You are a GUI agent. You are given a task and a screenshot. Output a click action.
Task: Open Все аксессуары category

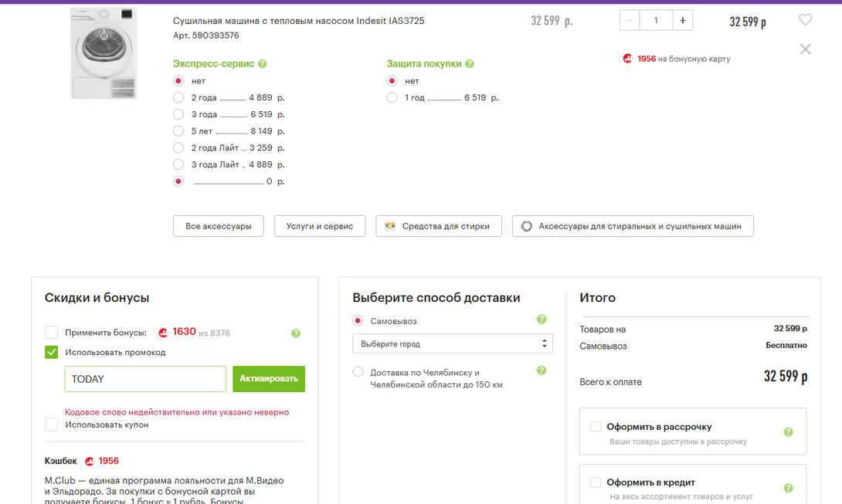point(218,226)
